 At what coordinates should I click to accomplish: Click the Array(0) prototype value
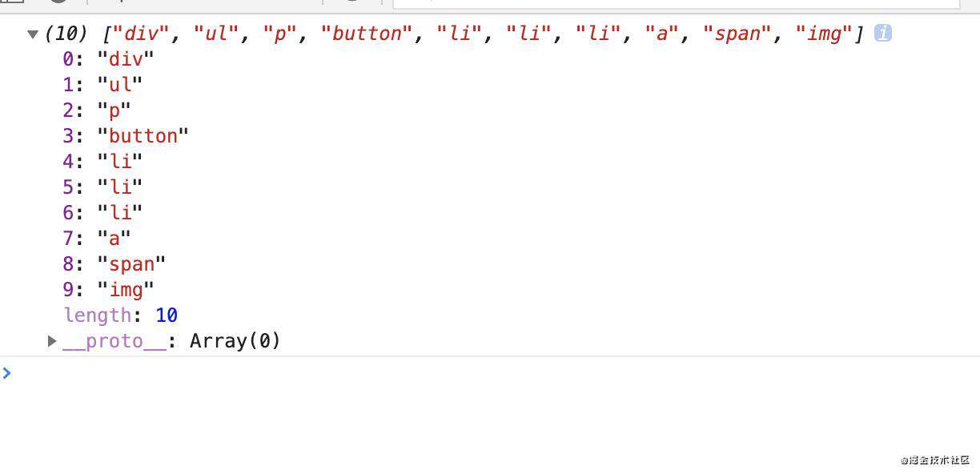235,341
